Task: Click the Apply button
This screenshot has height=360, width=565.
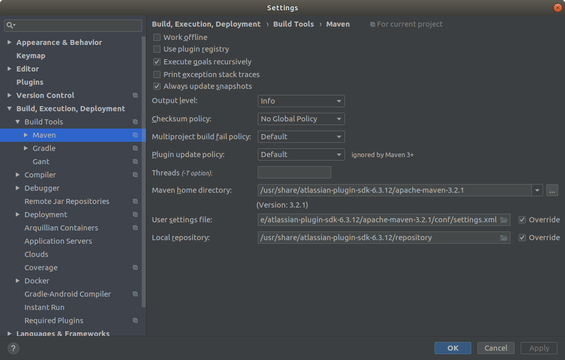Action: pyautogui.click(x=539, y=348)
